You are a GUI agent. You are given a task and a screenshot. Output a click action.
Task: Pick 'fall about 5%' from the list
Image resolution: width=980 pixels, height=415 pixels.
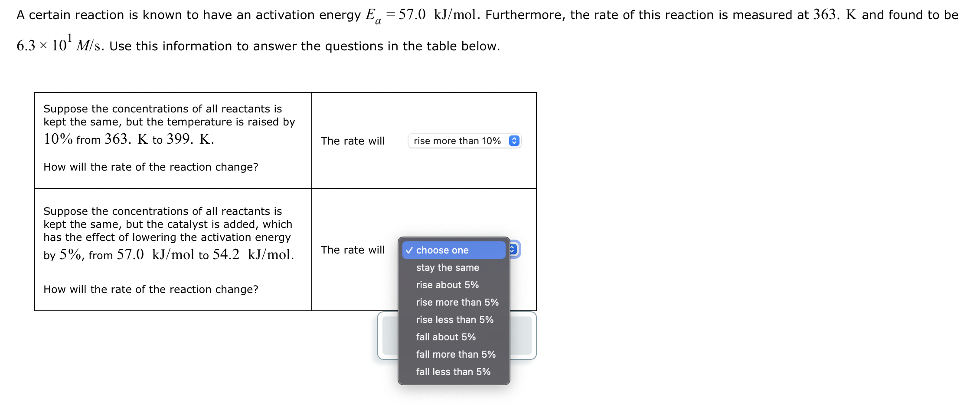(x=445, y=336)
